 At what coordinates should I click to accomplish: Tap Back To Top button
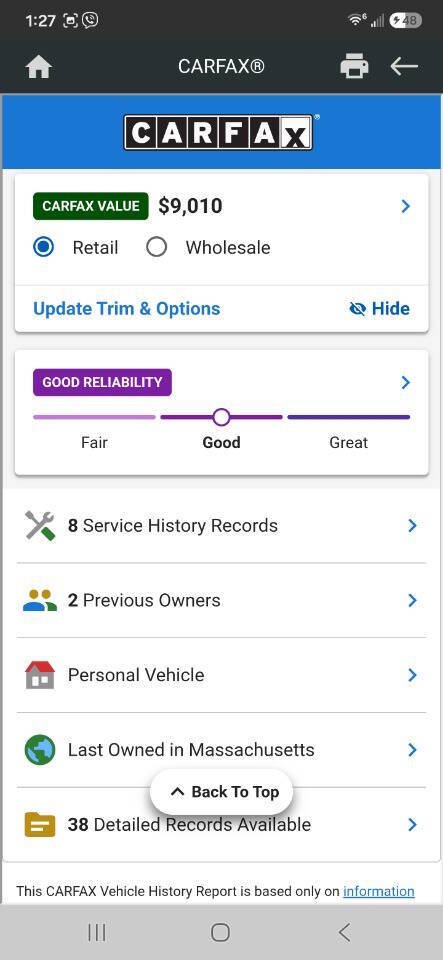tap(222, 792)
